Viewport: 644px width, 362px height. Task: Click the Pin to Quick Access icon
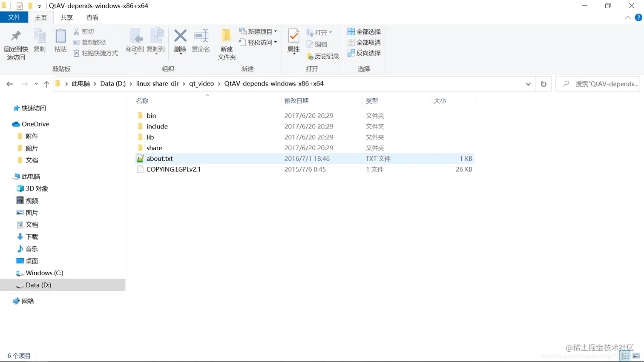(16, 36)
